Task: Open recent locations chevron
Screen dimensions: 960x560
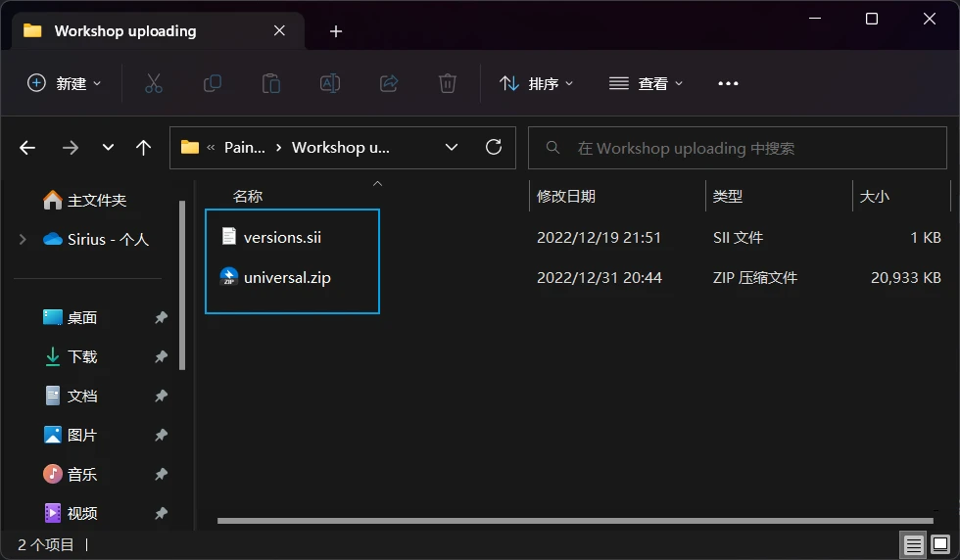Action: (x=109, y=148)
